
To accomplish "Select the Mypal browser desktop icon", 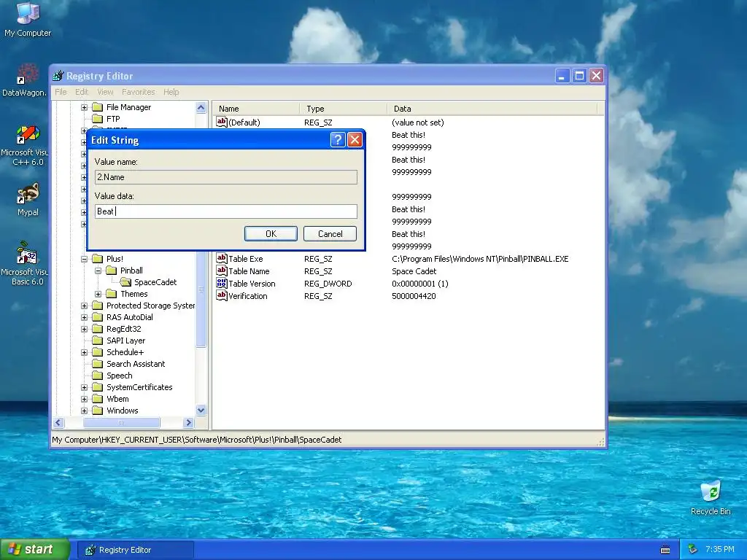I will [28, 200].
